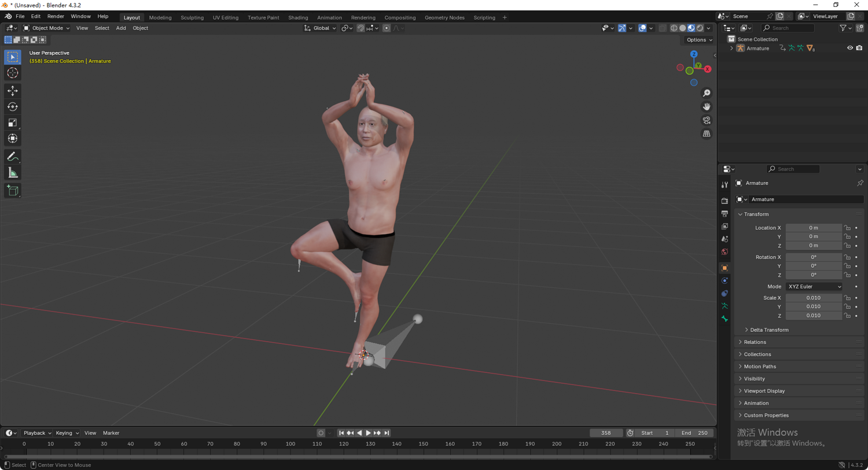868x470 pixels.
Task: Jump to the timeline's first frame
Action: [341, 433]
